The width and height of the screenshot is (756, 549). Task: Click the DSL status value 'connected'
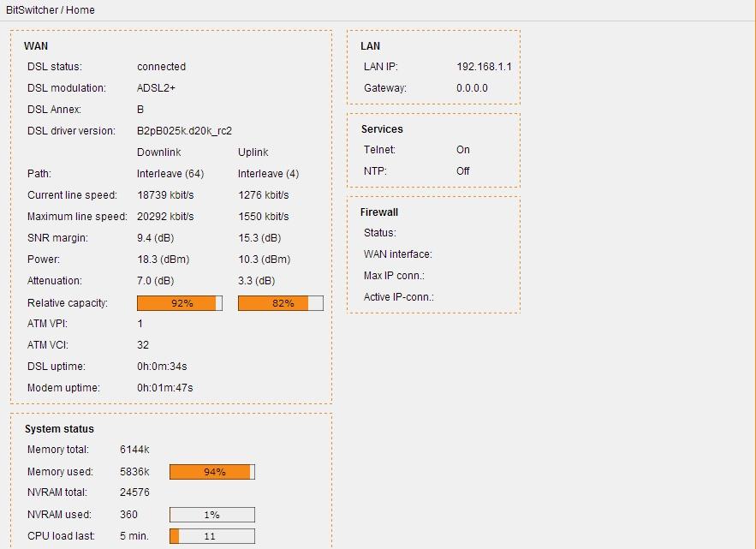point(161,67)
